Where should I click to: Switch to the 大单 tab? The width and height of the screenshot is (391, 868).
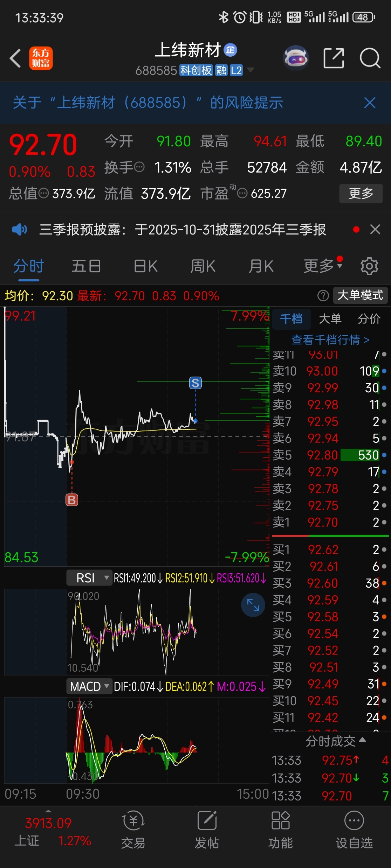point(330,319)
